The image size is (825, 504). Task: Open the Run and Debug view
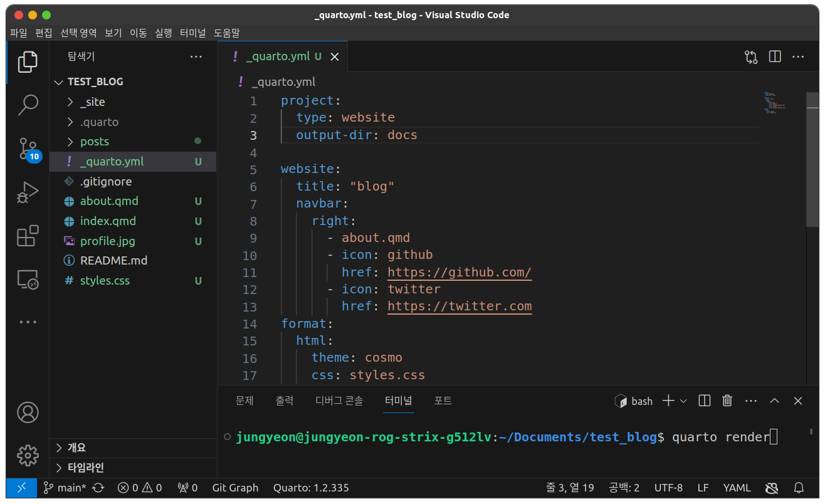(28, 192)
